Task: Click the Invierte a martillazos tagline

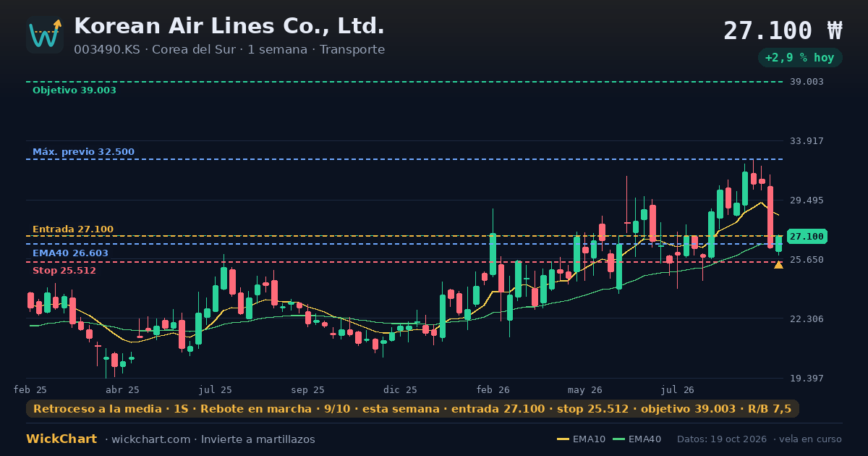Action: 258,439
